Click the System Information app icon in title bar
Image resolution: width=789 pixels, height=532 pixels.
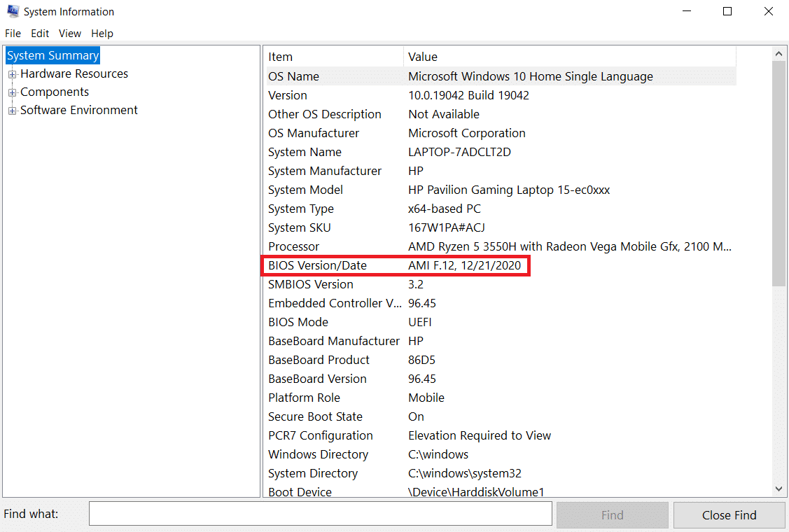(x=13, y=11)
